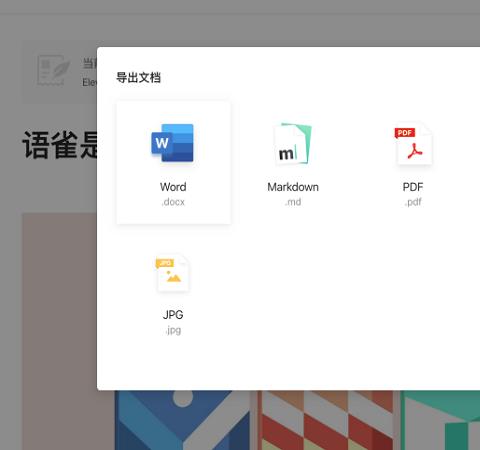This screenshot has height=450, width=480.
Task: Click the 导出文档 dialog title
Action: 138,78
